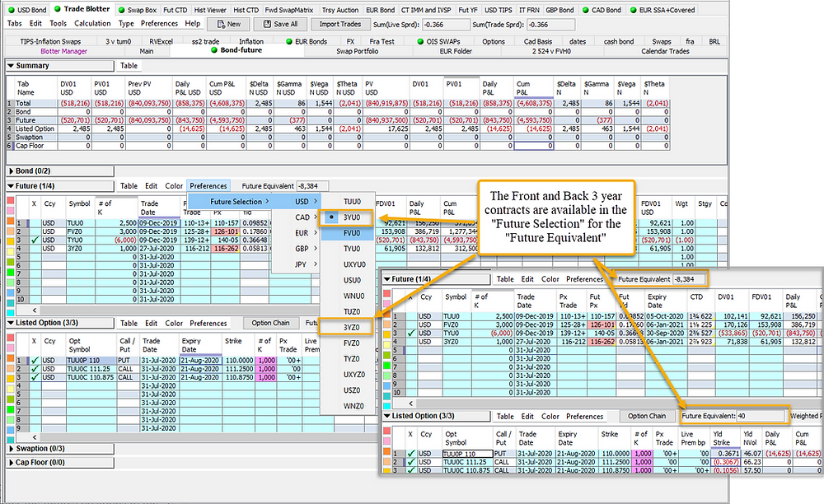Switch to the Trsy Auction tab

coord(340,10)
